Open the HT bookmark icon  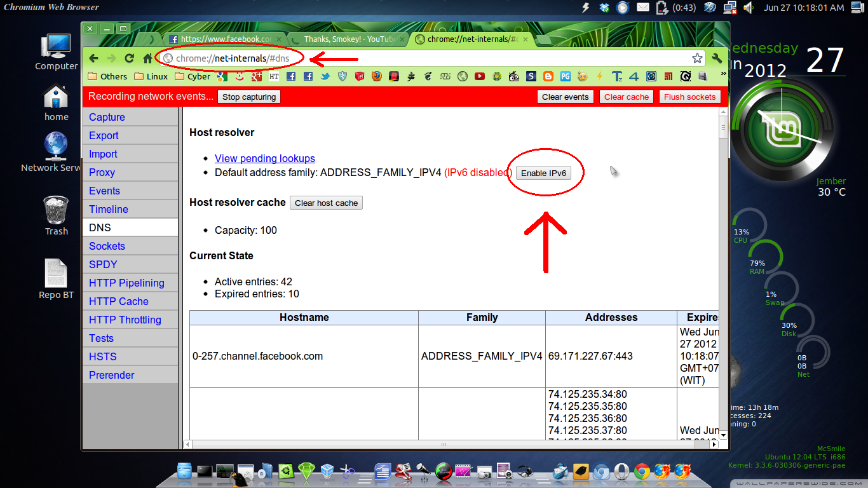pos(274,76)
